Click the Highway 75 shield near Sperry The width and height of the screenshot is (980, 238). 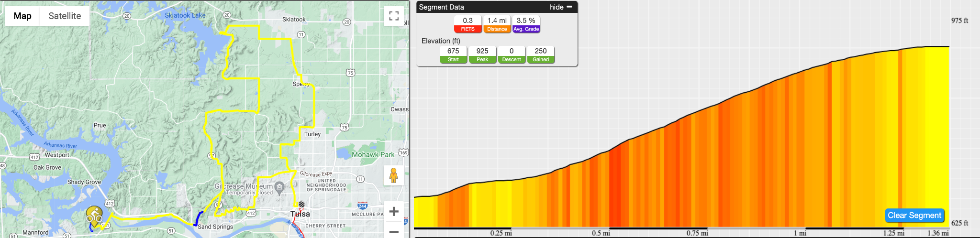pos(350,73)
